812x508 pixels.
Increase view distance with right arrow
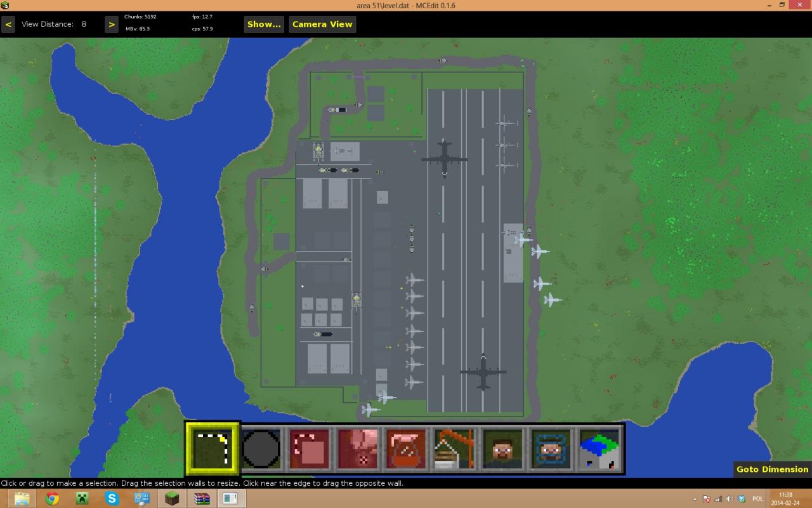click(x=112, y=24)
